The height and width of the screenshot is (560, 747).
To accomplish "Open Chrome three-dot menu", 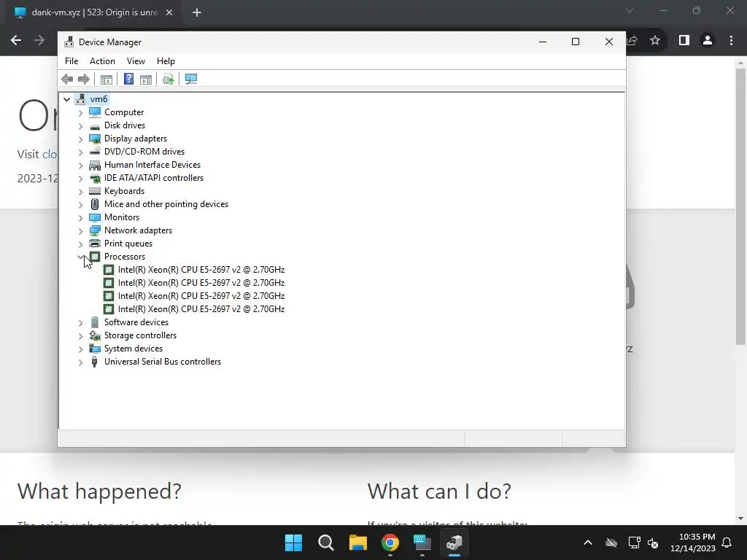I will (731, 41).
